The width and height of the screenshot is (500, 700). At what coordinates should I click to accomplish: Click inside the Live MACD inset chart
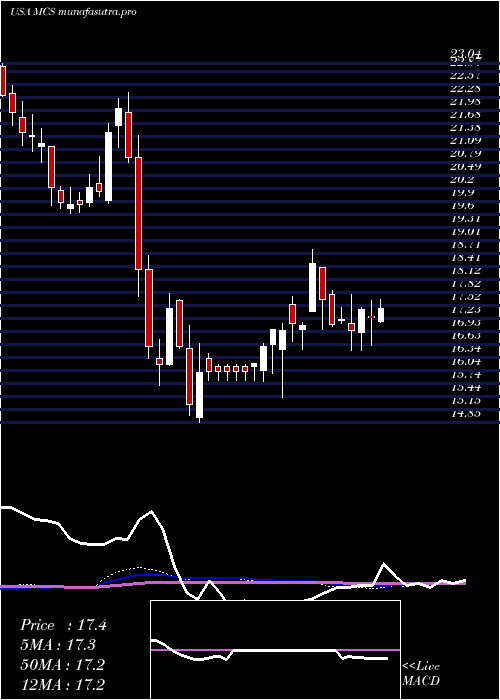tap(275, 650)
